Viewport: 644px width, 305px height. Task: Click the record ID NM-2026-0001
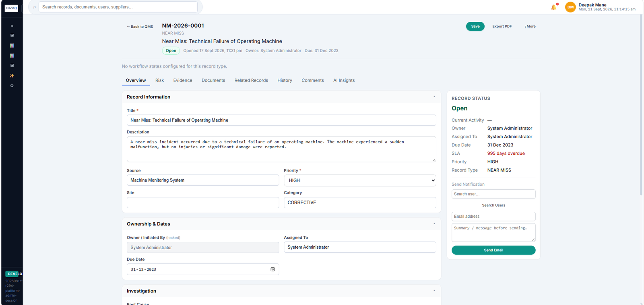[x=183, y=26]
